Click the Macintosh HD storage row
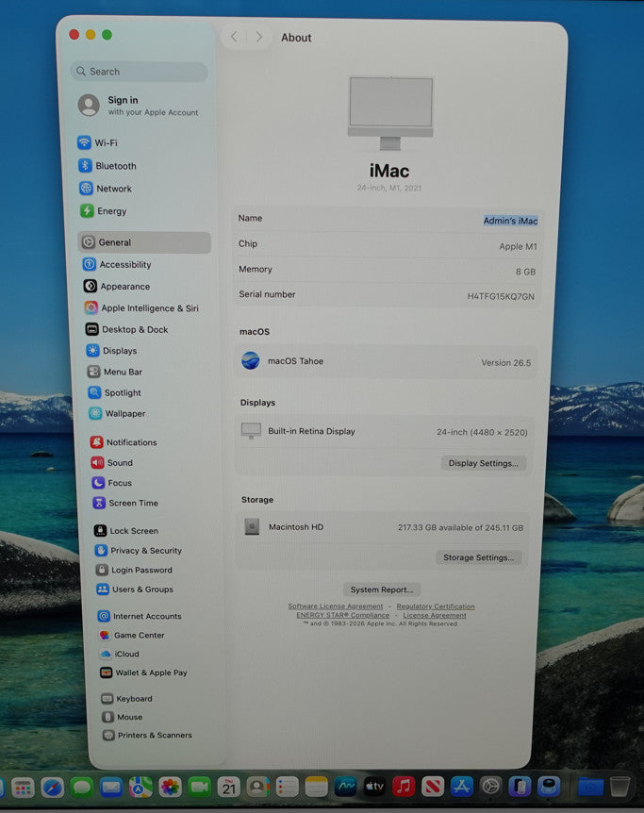Viewport: 644px width, 813px height. point(383,527)
